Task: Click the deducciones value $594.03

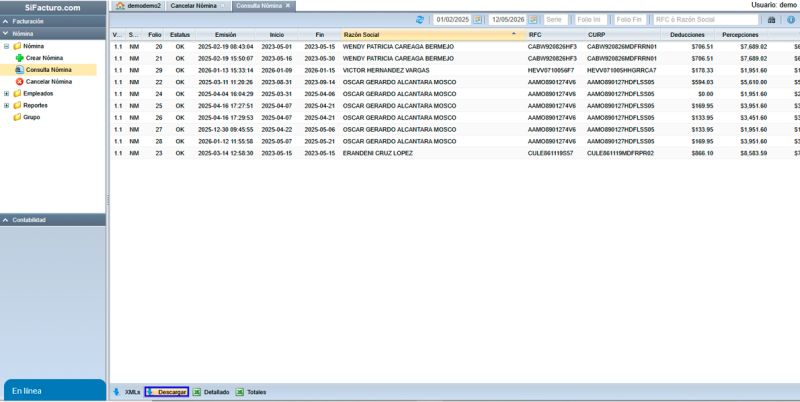Action: click(703, 82)
